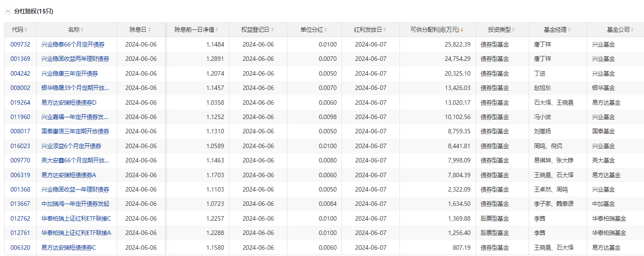Open fund code 006320 link
The image size is (644, 256).
click(20, 247)
